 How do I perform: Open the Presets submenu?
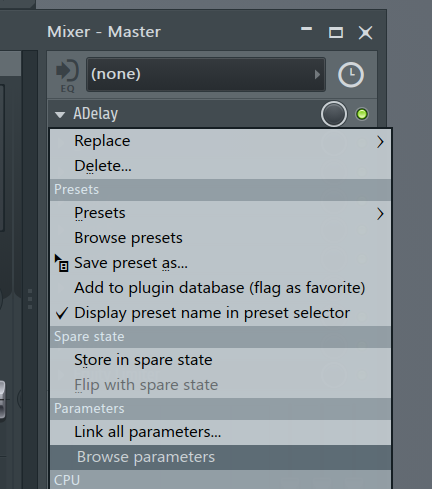tap(220, 213)
